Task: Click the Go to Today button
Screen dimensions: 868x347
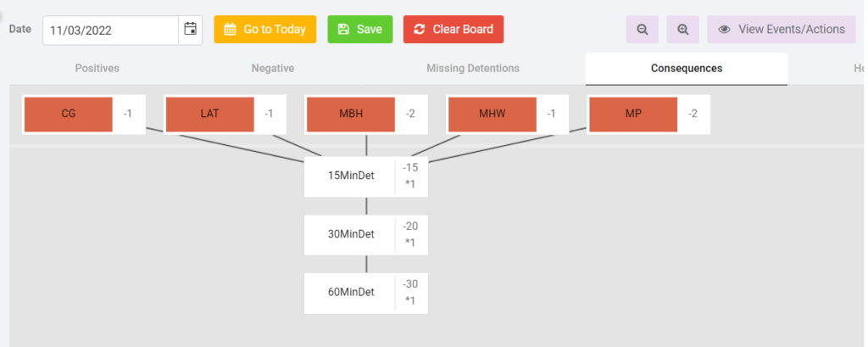Action: click(x=265, y=30)
